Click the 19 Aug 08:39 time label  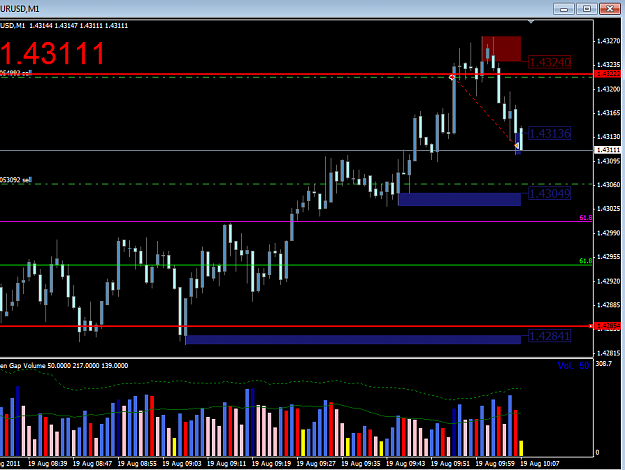pos(47,464)
